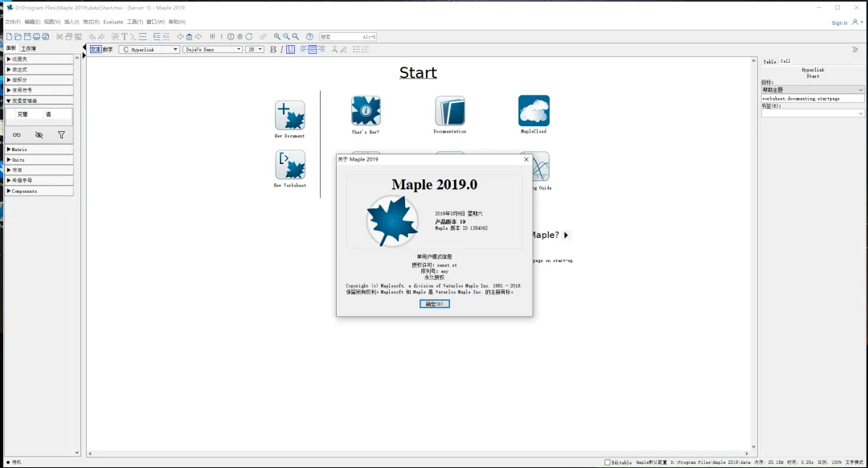Open the 帮助主题 target dropdown
Screen dimensions: 868x468
coord(812,90)
